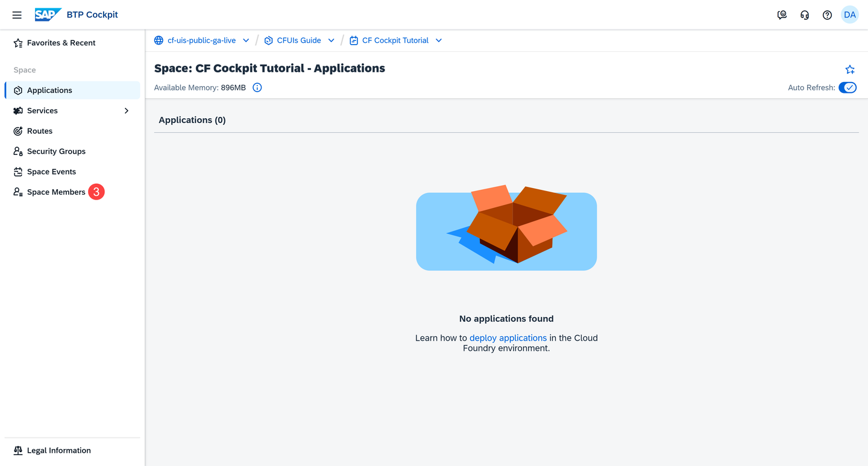Open the help question mark icon

point(827,15)
